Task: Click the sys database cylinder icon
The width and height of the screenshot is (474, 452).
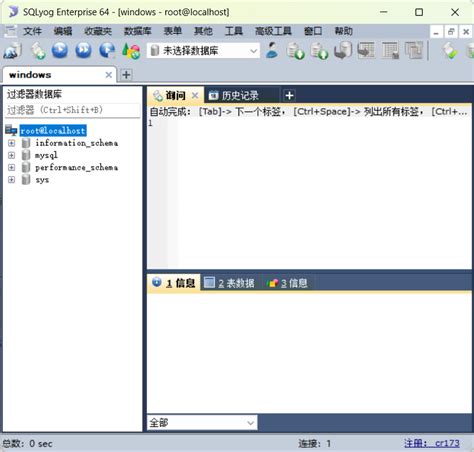Action: 26,180
